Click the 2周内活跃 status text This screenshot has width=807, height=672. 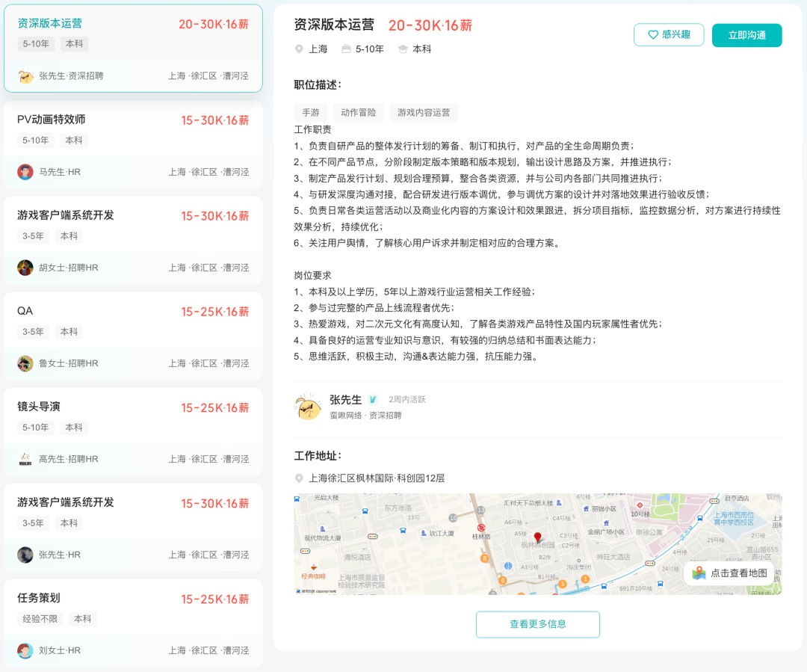point(407,399)
